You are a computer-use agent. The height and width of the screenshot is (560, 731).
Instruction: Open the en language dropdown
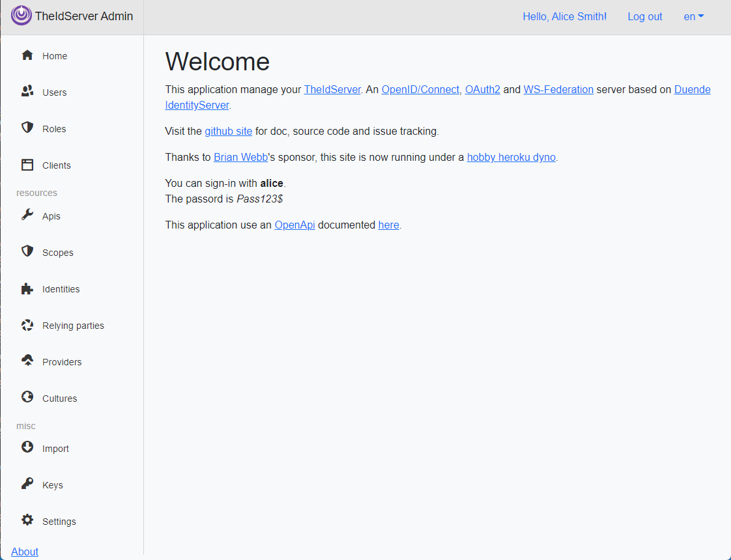click(x=694, y=16)
